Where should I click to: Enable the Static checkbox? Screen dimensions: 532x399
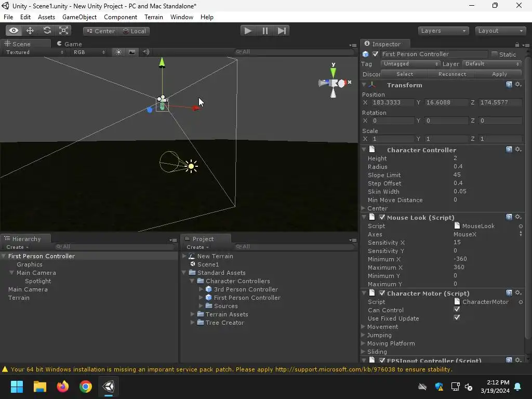(x=495, y=54)
